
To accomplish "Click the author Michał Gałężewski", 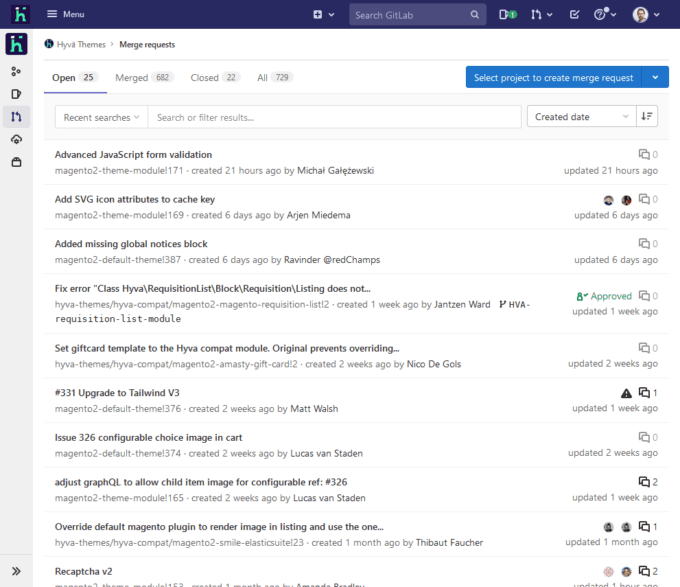I will point(335,171).
